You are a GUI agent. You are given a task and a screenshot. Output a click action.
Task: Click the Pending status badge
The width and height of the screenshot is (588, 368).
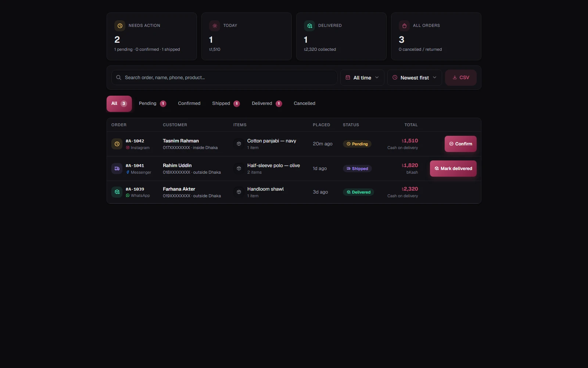click(357, 144)
